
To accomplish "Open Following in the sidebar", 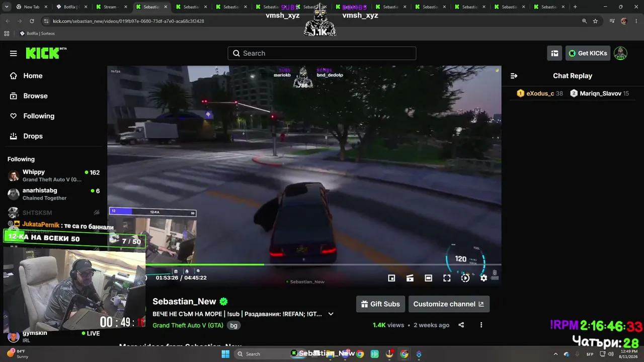I will tap(39, 116).
